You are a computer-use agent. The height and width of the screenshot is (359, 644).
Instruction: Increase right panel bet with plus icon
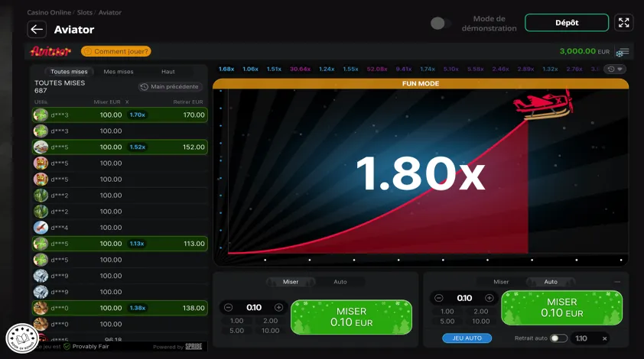coord(490,298)
